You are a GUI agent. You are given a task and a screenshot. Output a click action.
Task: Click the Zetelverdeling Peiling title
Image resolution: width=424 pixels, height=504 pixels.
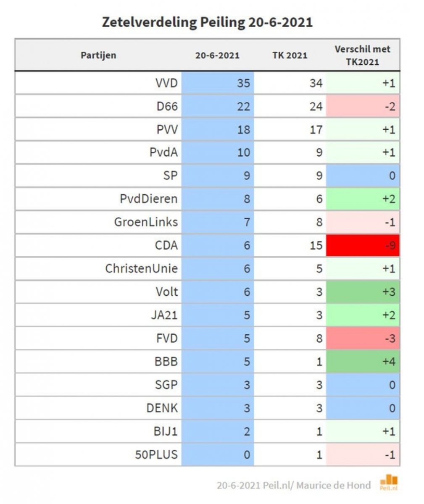(x=207, y=22)
